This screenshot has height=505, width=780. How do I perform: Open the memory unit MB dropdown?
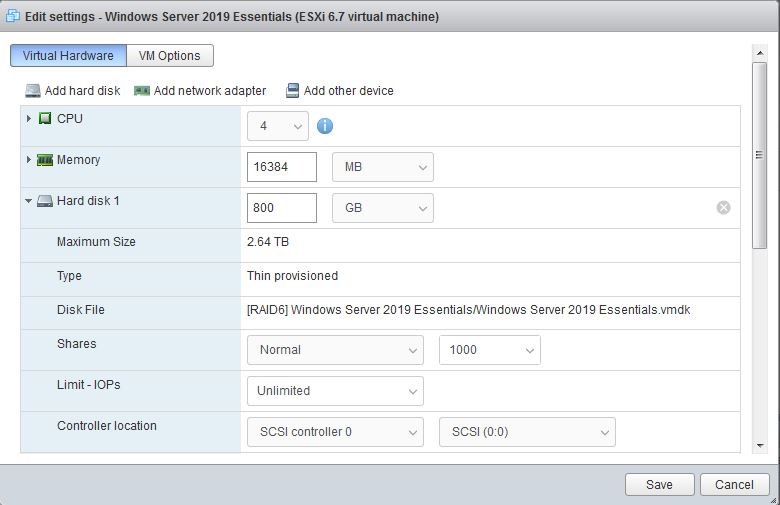[x=383, y=167]
